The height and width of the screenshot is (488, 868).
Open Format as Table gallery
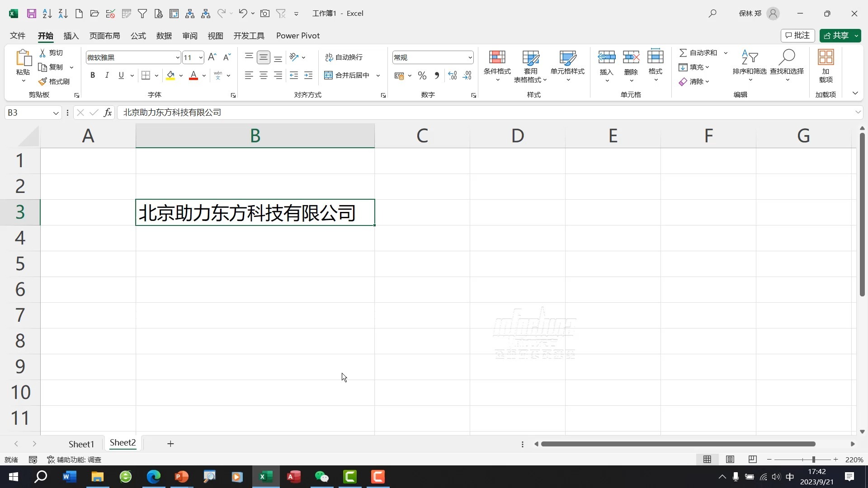tap(530, 66)
